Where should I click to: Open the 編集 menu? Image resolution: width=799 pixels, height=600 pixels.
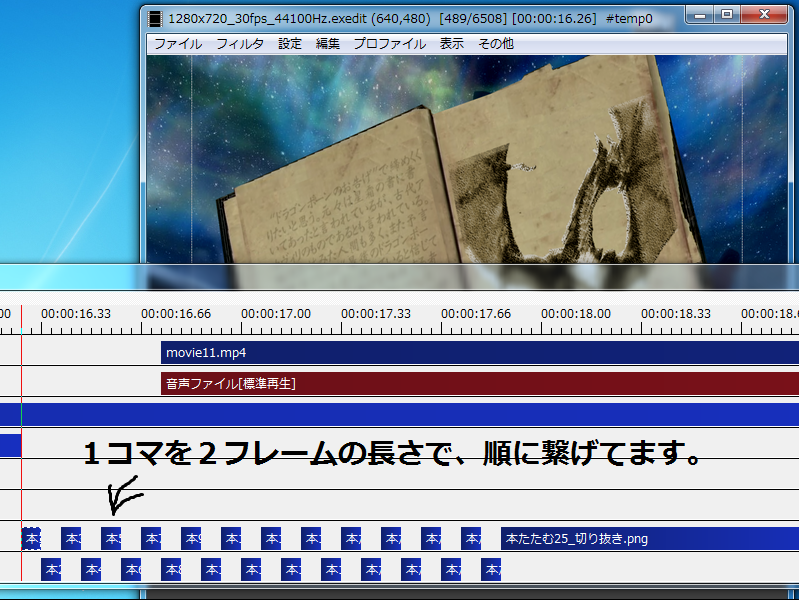tap(328, 44)
